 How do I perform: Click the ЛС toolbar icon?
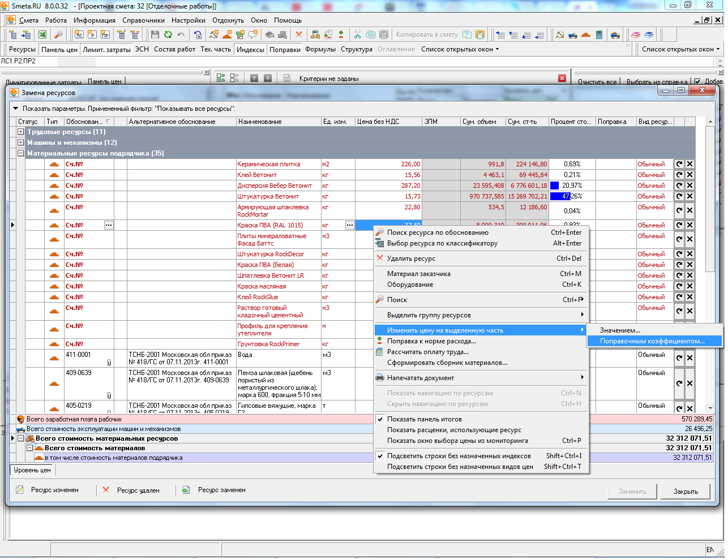[79, 35]
